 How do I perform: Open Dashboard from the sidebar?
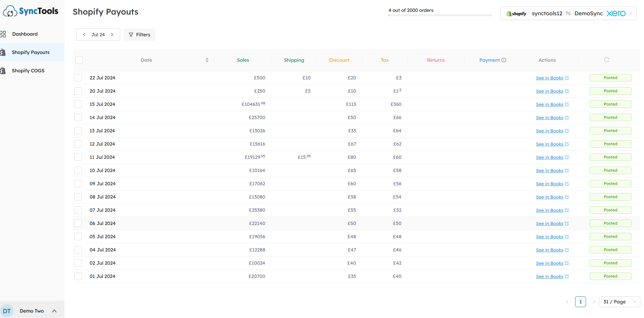25,34
